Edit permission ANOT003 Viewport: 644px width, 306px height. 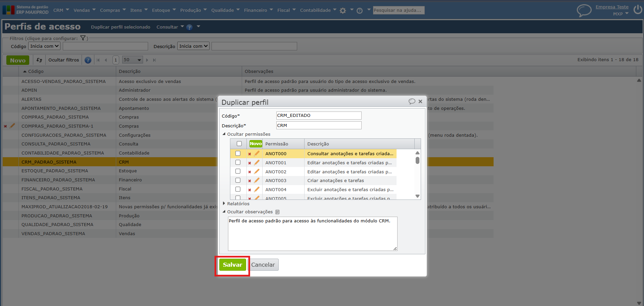257,180
